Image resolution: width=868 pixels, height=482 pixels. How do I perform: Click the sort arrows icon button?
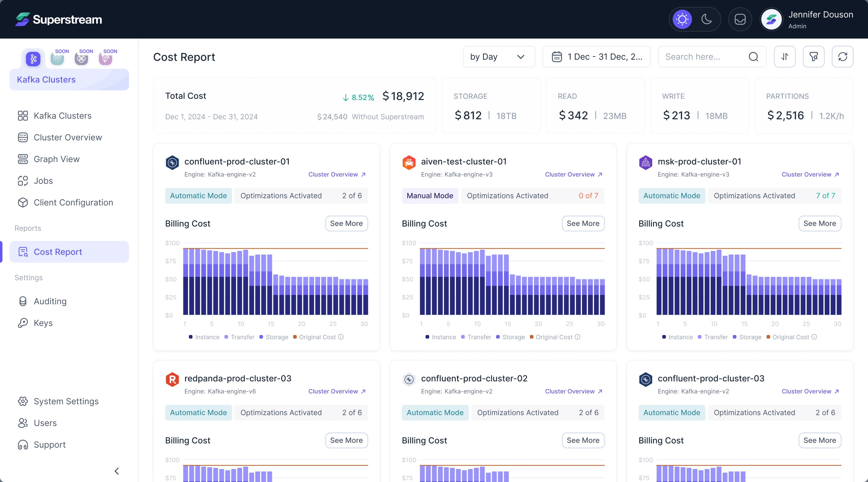click(x=785, y=57)
